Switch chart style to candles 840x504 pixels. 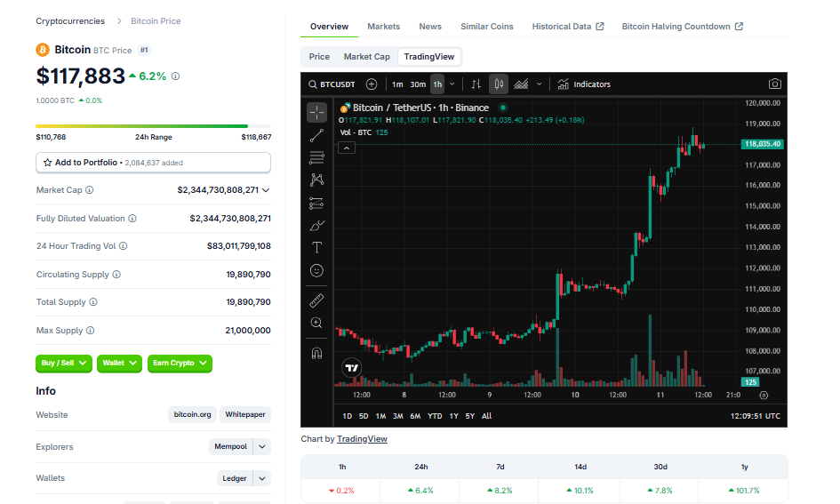coord(499,84)
